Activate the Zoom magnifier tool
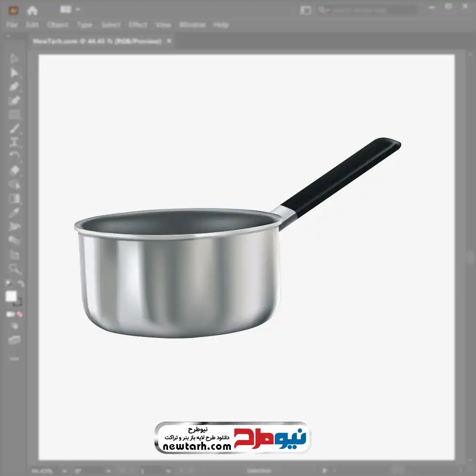The width and height of the screenshot is (476, 476). [x=14, y=269]
